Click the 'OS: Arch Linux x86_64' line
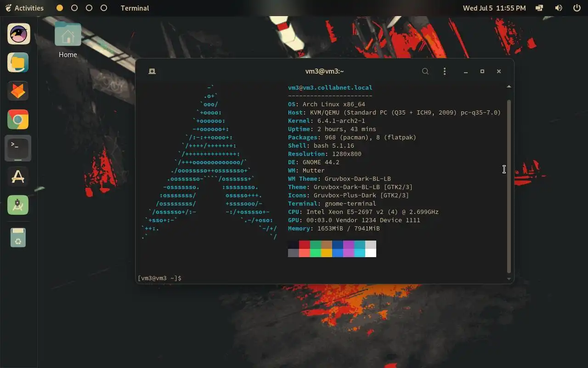 [327, 104]
